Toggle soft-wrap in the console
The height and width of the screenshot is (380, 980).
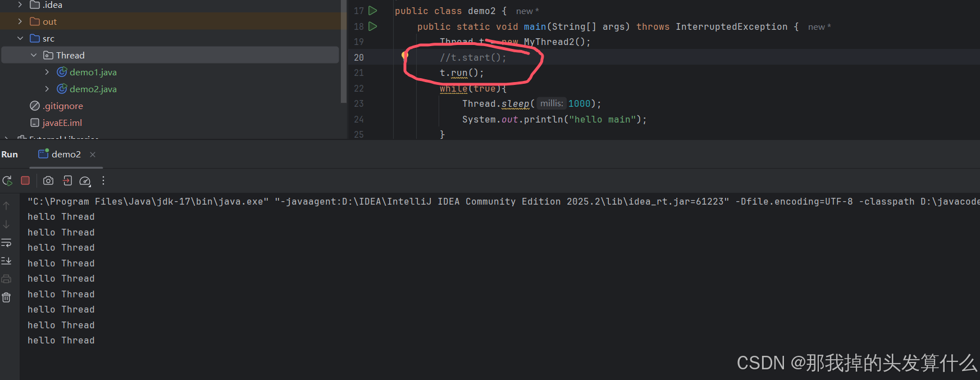[6, 243]
